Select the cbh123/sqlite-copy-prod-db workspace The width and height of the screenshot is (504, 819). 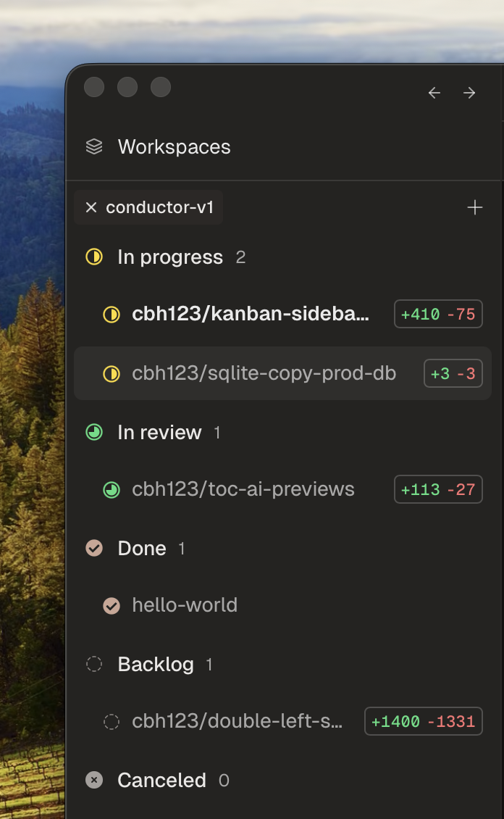click(x=264, y=374)
